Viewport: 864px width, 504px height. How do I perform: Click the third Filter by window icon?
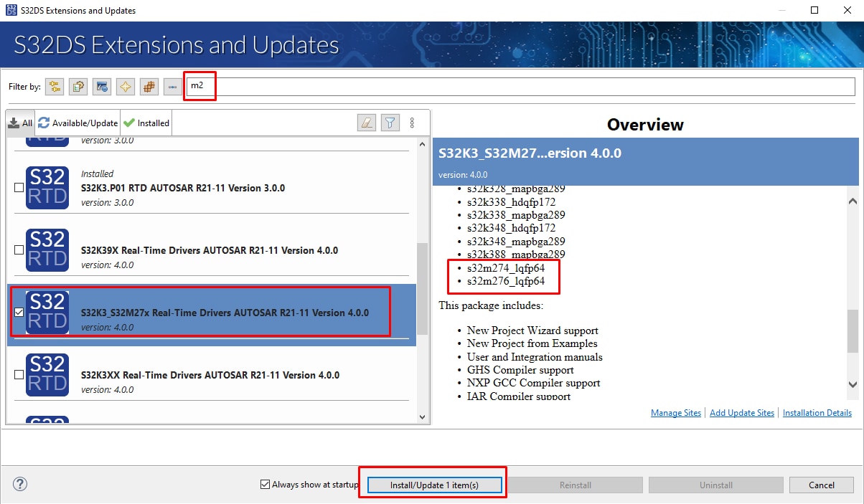pos(102,87)
